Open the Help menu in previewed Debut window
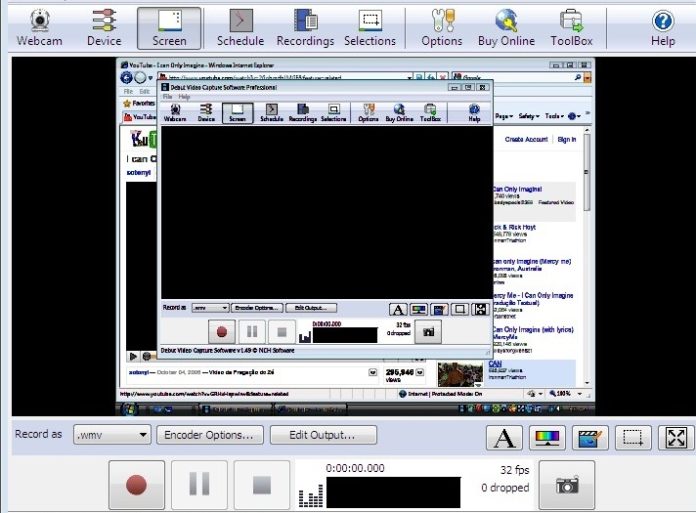 [184, 97]
